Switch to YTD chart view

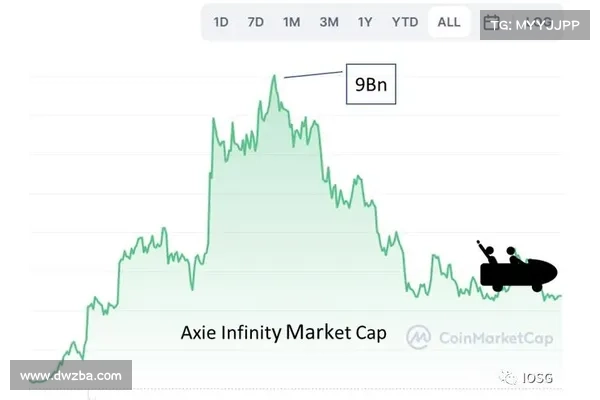[405, 22]
